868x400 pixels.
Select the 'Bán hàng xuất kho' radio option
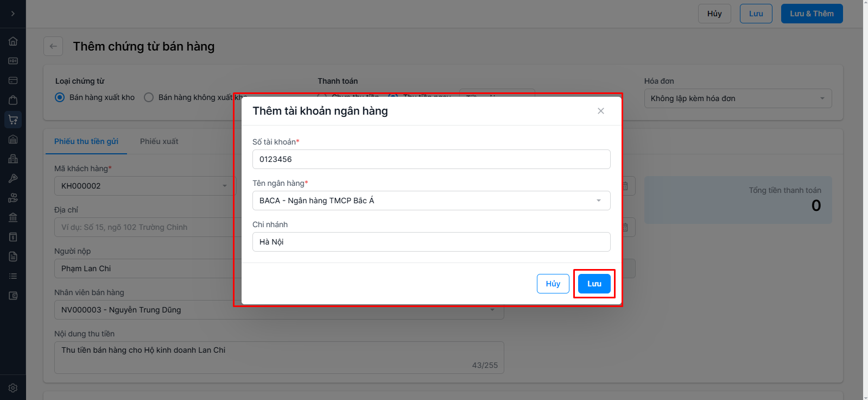pos(60,97)
